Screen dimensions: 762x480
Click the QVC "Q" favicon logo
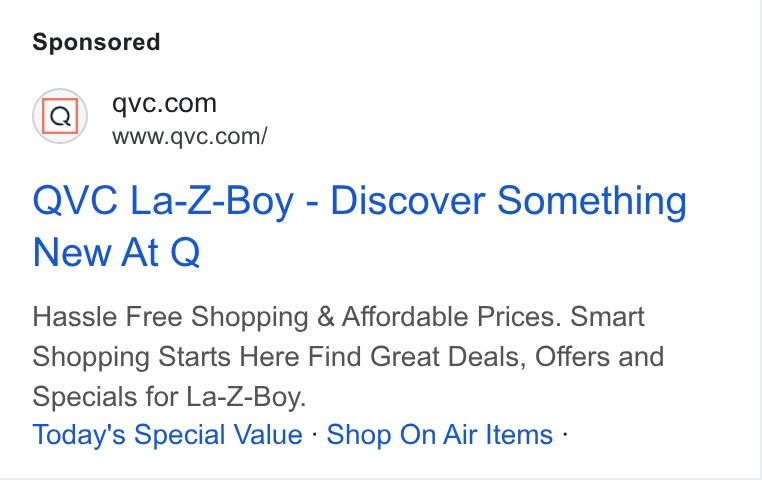point(60,116)
